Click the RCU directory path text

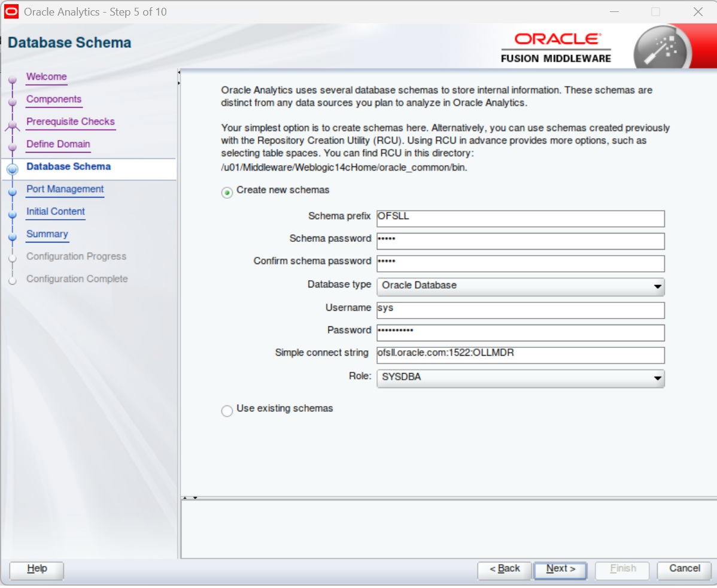pos(344,168)
